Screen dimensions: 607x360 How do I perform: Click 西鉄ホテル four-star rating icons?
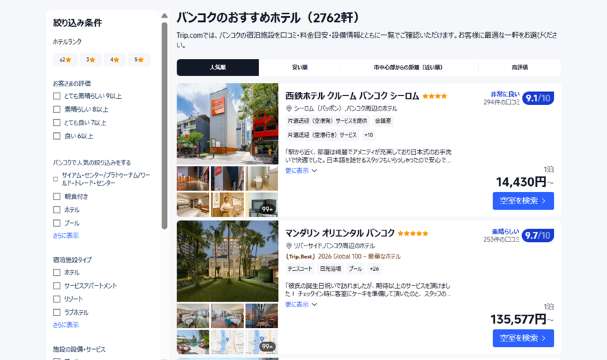(x=435, y=96)
